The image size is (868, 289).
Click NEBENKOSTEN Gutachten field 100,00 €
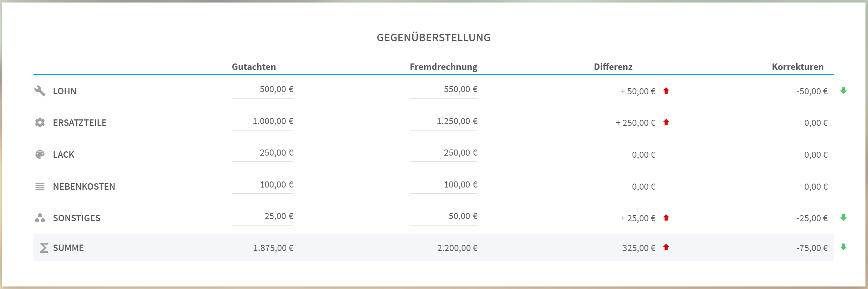(x=263, y=185)
